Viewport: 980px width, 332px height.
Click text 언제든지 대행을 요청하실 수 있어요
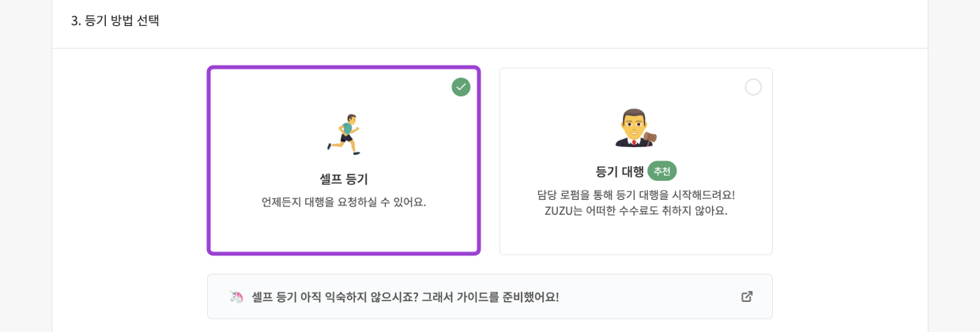[344, 202]
